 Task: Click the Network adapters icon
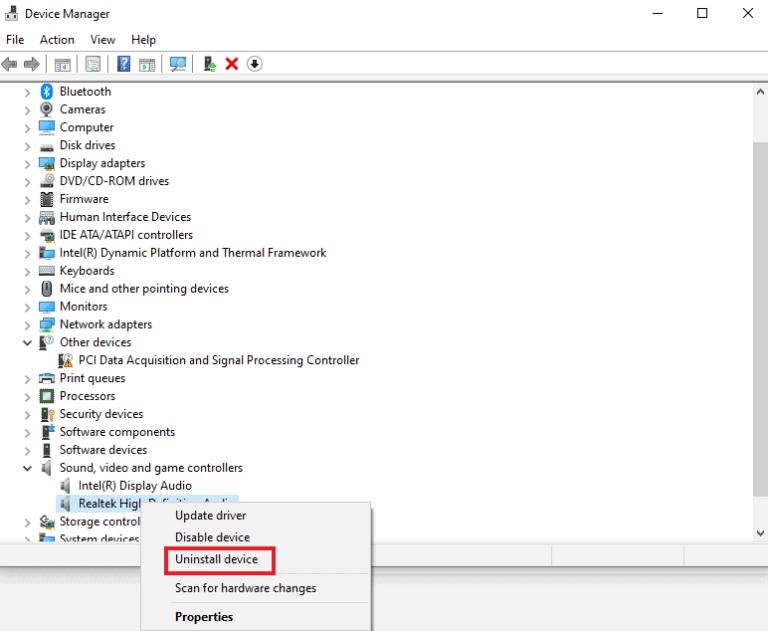click(47, 324)
